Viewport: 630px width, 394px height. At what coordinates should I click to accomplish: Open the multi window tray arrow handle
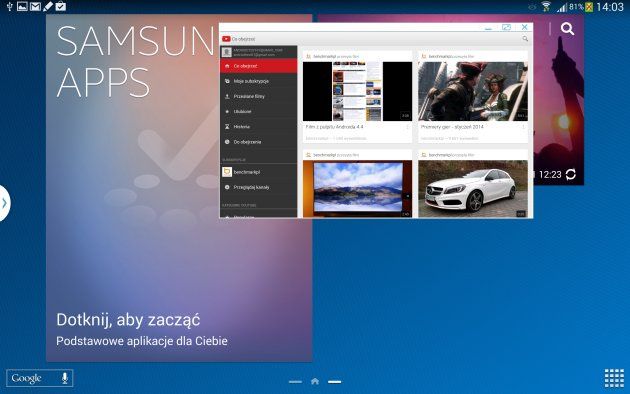[4, 203]
